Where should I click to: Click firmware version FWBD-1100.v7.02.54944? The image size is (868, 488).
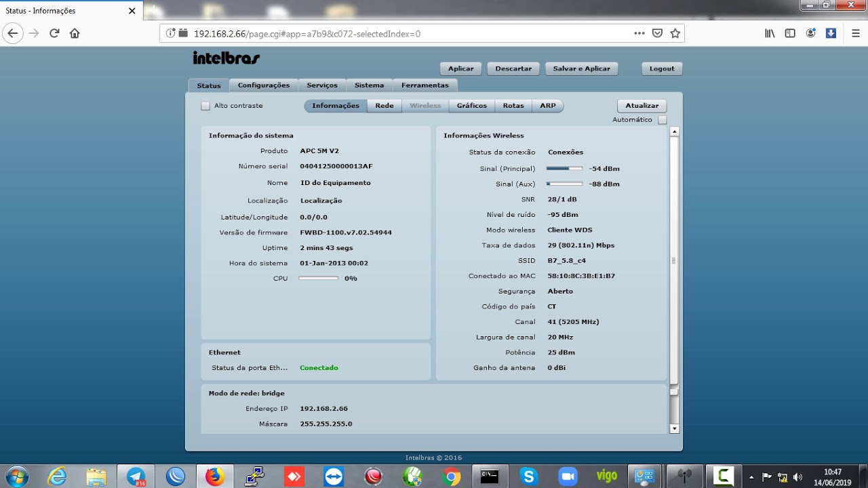pyautogui.click(x=346, y=232)
